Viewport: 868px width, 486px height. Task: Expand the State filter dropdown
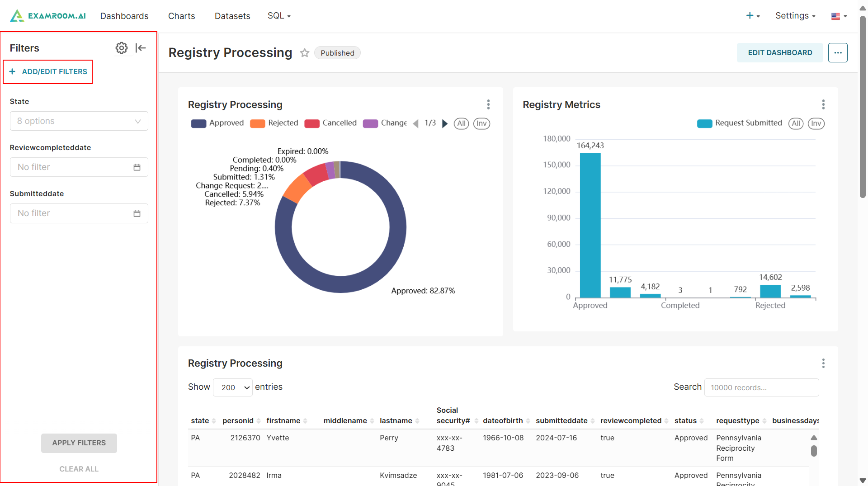tap(79, 121)
